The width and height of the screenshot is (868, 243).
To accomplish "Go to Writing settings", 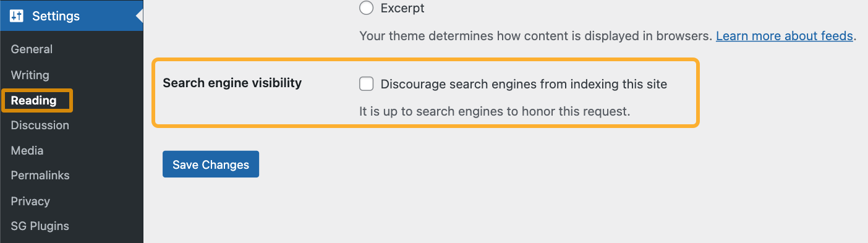I will click(30, 75).
